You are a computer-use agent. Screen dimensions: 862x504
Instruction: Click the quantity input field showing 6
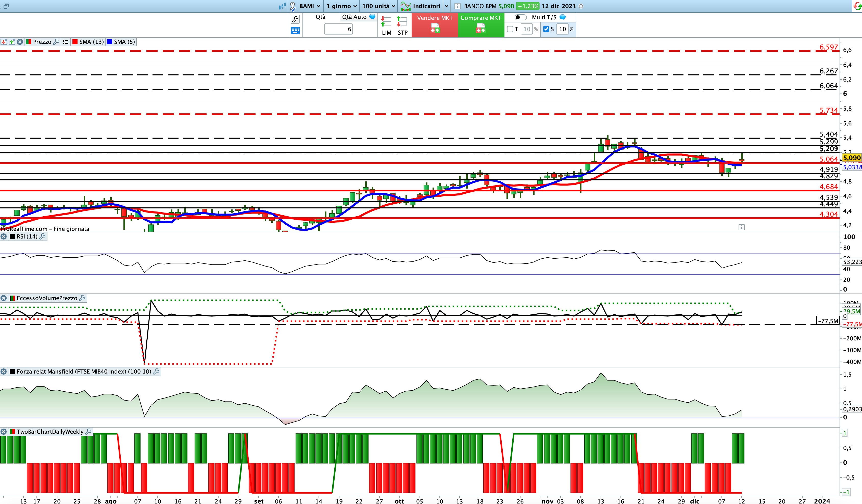[338, 29]
